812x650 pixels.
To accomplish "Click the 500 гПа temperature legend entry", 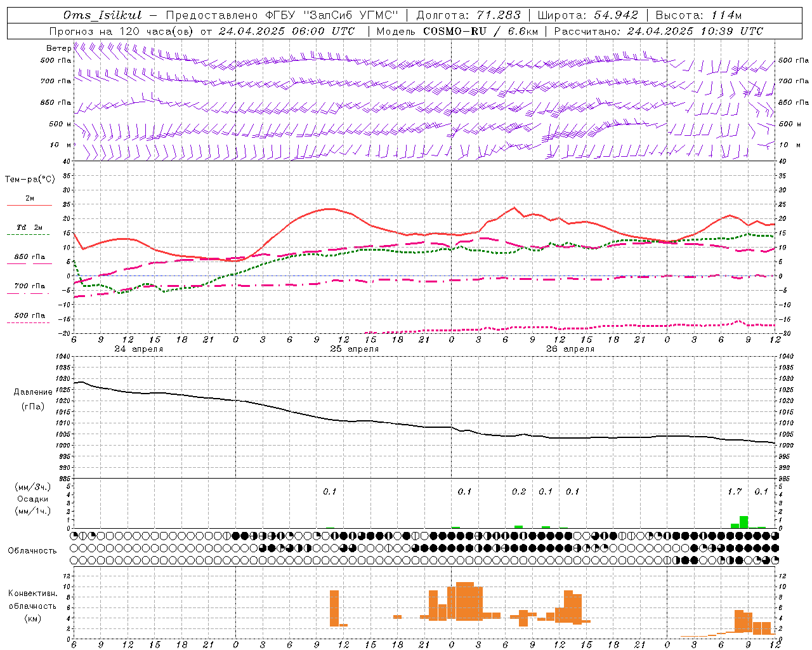I will click(x=30, y=315).
